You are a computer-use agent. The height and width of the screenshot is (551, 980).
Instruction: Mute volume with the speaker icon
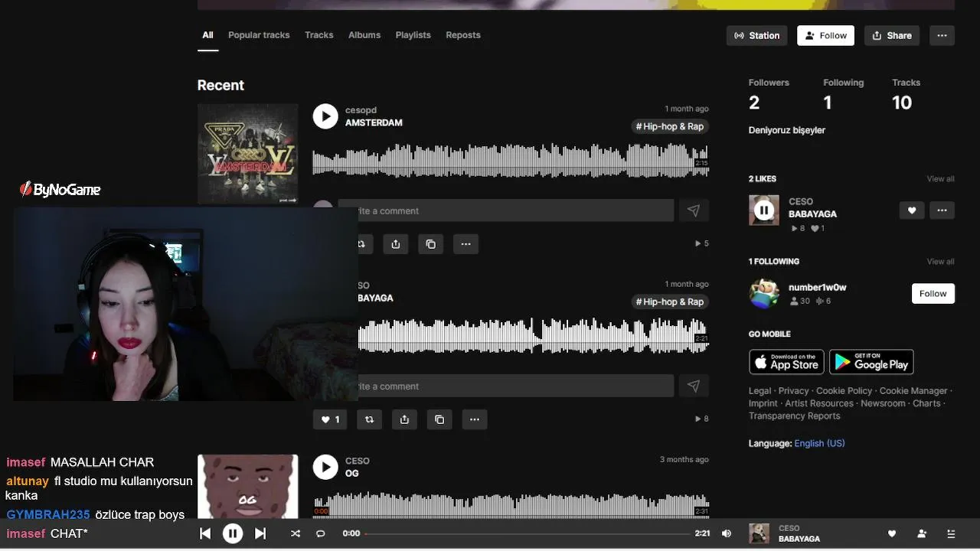(x=727, y=533)
